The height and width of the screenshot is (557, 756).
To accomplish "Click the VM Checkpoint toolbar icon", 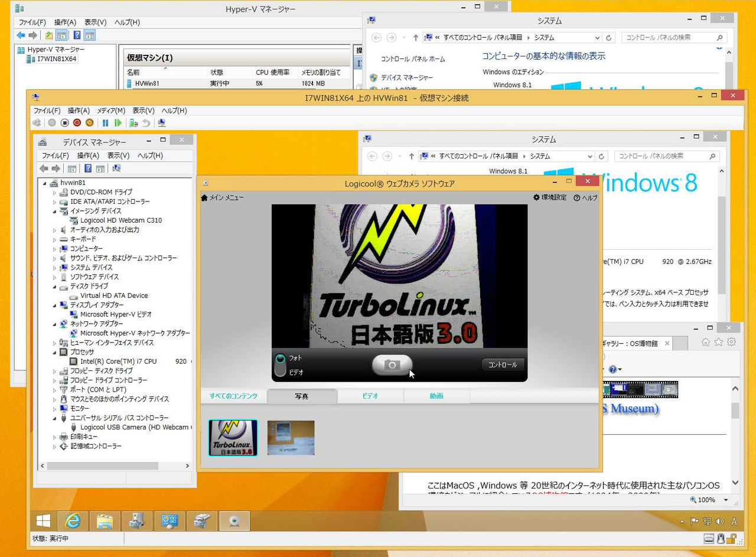I will click(134, 123).
